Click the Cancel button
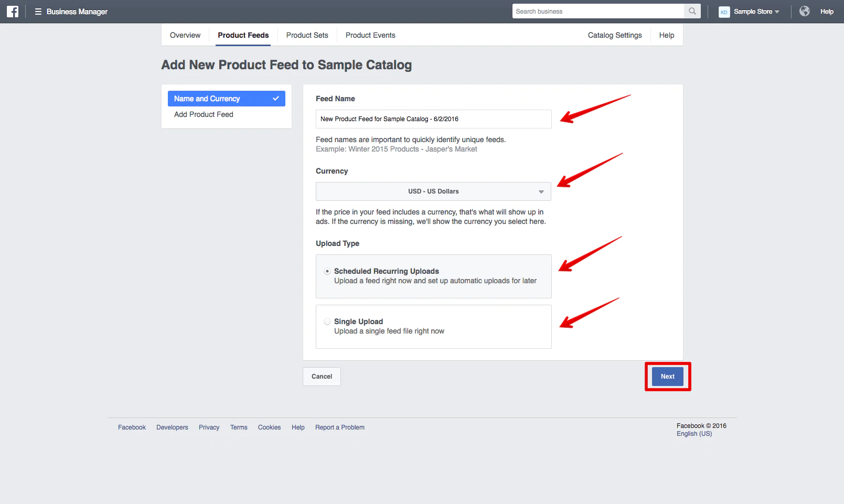The image size is (844, 504). click(x=322, y=377)
